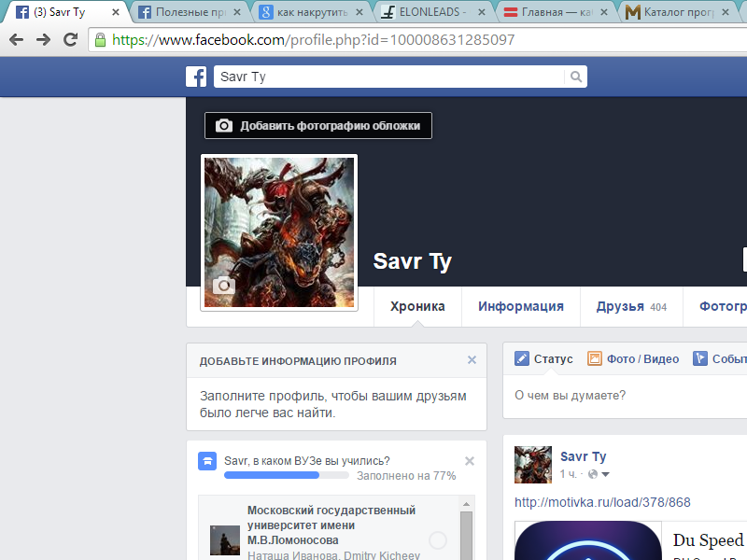Click the globe privacy icon on post
This screenshot has height=560, width=747.
(593, 474)
